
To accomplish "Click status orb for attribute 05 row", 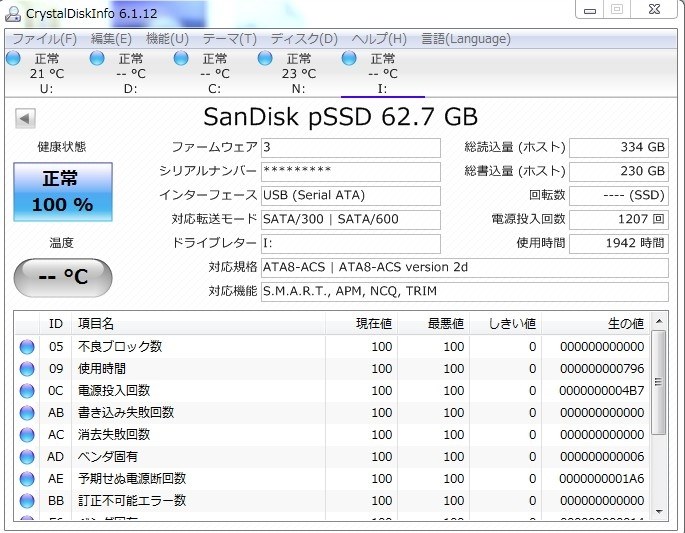I will coord(26,347).
